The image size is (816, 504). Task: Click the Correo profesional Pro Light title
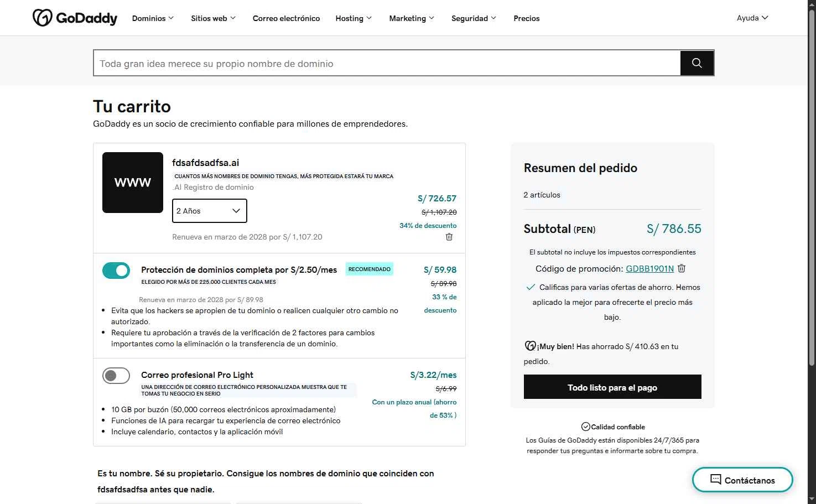coord(197,375)
